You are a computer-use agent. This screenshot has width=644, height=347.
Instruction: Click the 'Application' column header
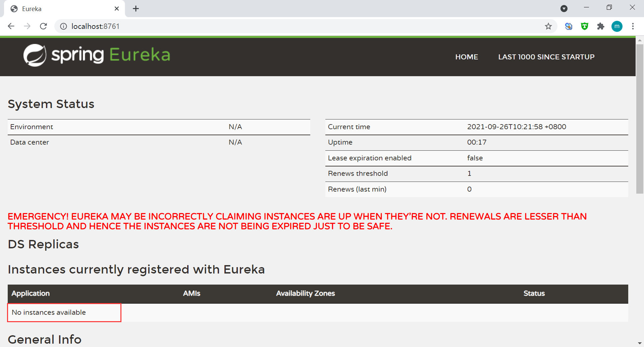click(x=31, y=294)
